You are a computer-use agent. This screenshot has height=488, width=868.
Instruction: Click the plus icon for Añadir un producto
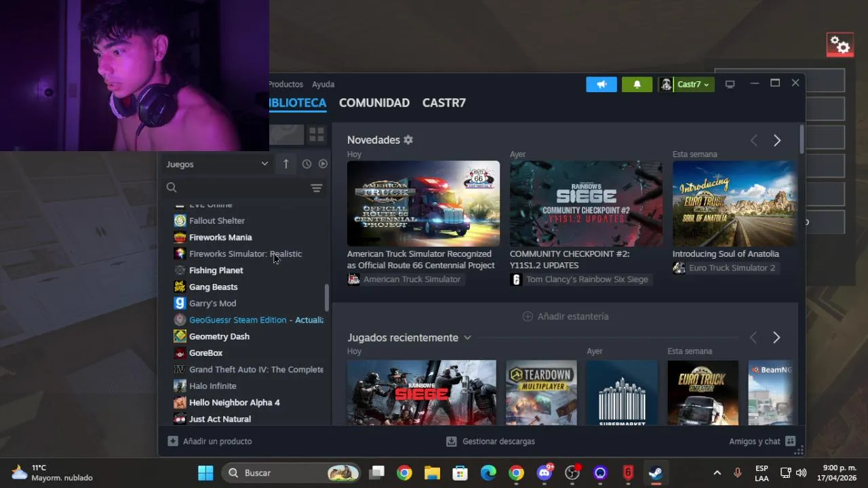point(173,441)
